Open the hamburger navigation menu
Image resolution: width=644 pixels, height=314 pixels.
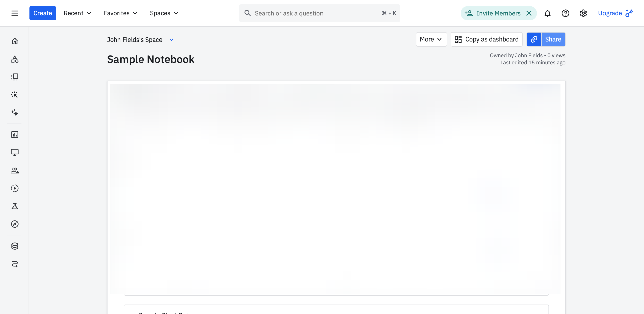(x=15, y=13)
